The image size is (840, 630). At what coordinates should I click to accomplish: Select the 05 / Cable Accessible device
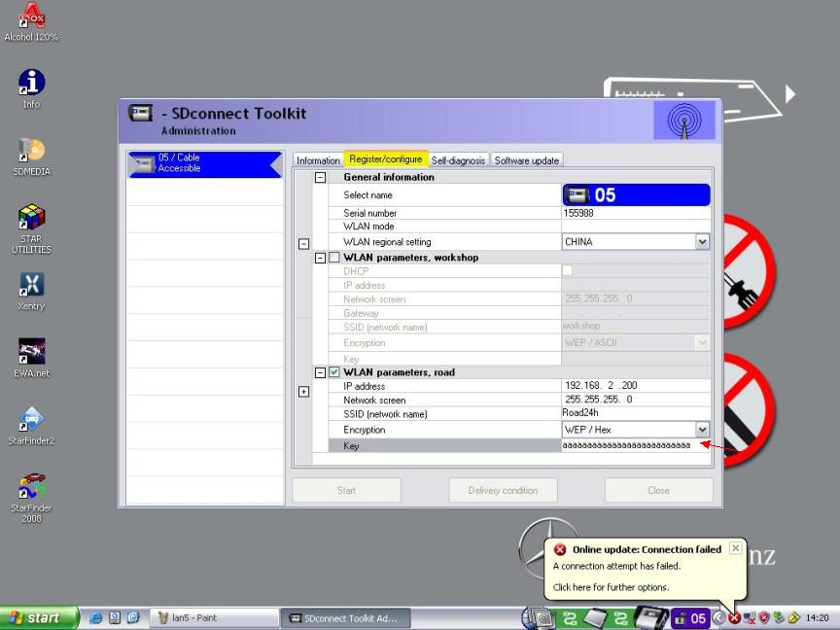tap(204, 164)
